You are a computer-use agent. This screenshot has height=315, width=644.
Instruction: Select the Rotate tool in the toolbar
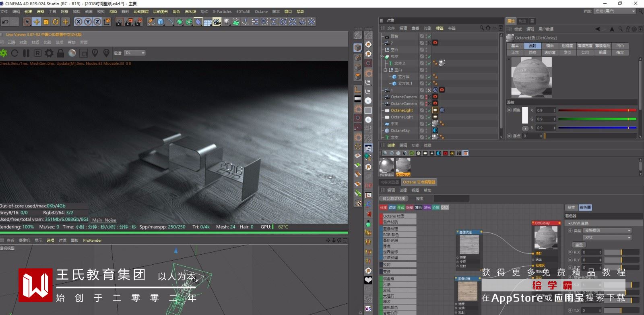coord(56,22)
